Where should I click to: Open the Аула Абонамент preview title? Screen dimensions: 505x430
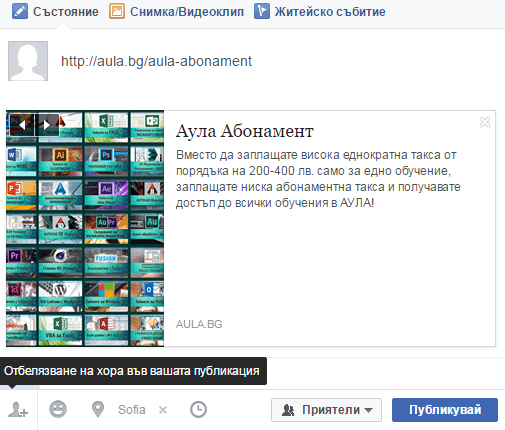[x=245, y=131]
